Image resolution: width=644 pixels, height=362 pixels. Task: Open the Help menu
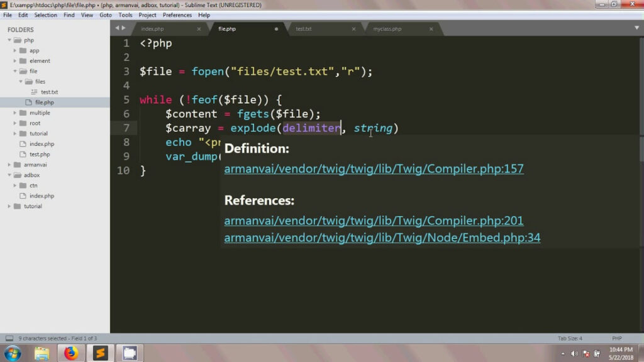click(x=204, y=15)
